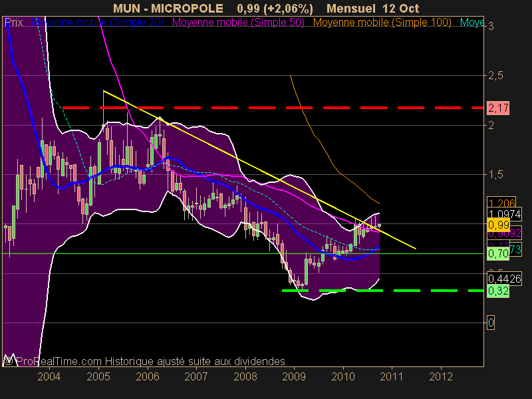Screen dimensions: 532x399
Task: Select the Moyenne mobile (Simple 100) legend
Action: [x=382, y=23]
